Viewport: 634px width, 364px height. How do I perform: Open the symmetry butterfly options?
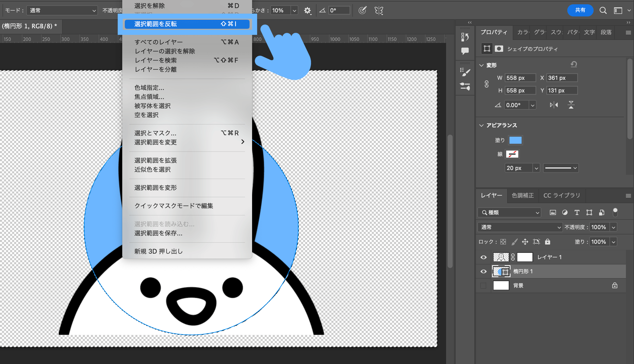tap(379, 10)
